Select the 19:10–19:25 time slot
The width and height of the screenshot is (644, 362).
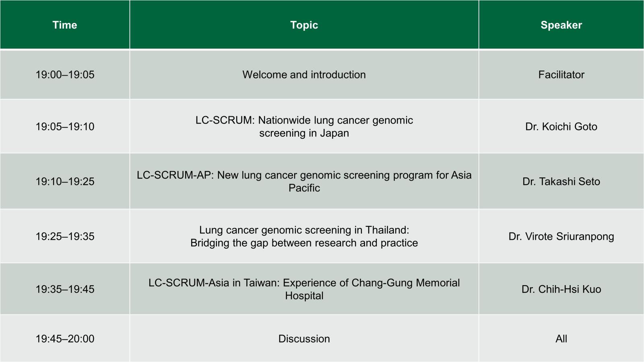(65, 181)
